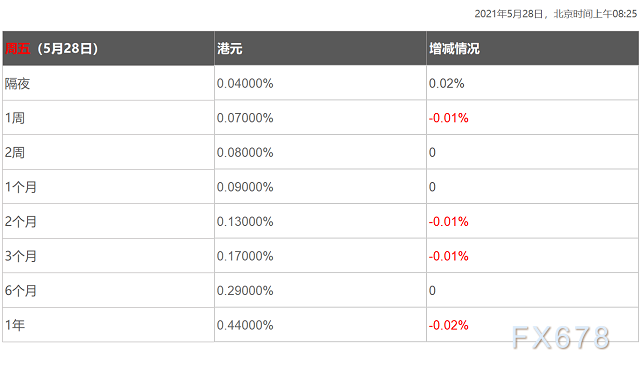Click the 0.07000% one-week rate
The height and width of the screenshot is (373, 640).
pyautogui.click(x=245, y=118)
